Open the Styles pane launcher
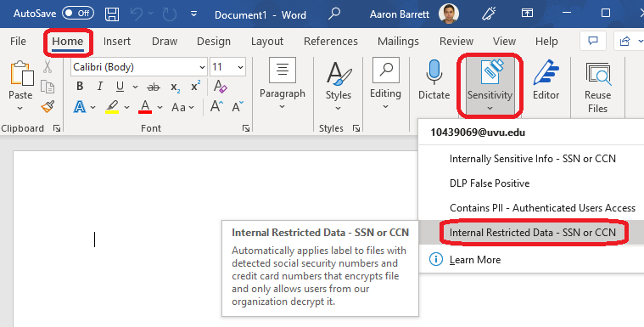 click(356, 129)
